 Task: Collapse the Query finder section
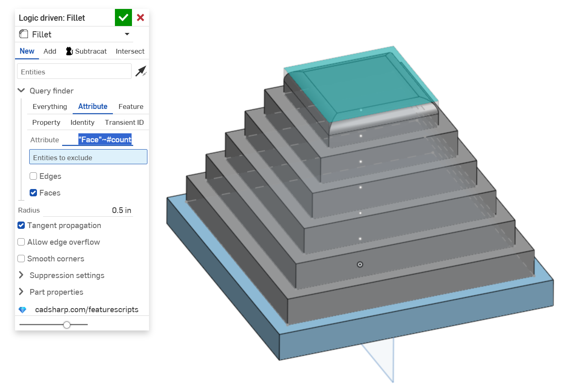point(22,90)
